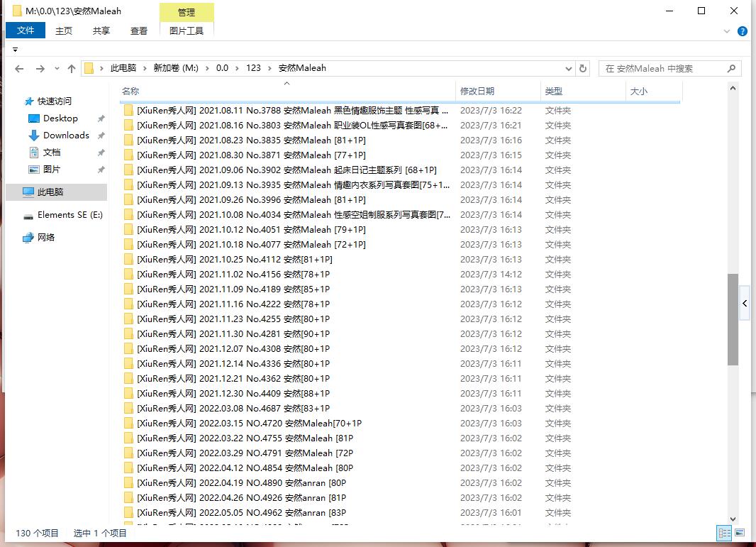Viewport: 756px width, 547px height.
Task: Click 123 breadcrumb in address bar
Action: 253,68
